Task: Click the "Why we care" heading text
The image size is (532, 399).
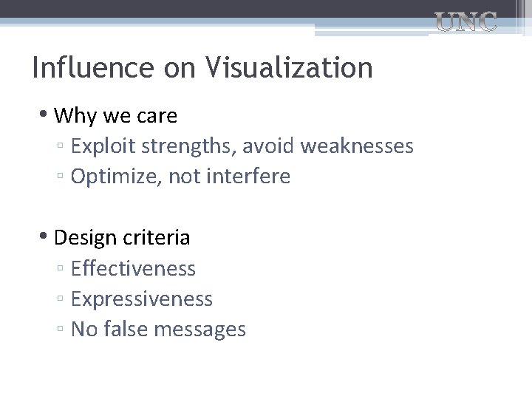Action: [x=116, y=116]
